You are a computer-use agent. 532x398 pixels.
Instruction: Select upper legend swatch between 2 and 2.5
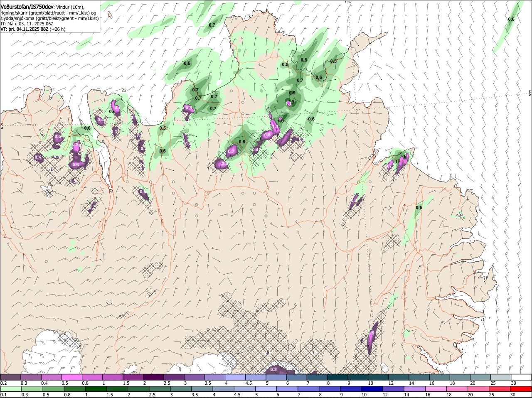click(x=153, y=377)
